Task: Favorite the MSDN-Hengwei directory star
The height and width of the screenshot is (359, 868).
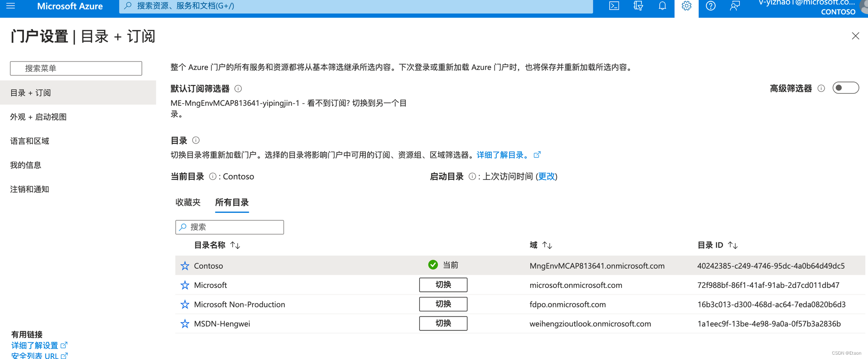Action: click(185, 324)
